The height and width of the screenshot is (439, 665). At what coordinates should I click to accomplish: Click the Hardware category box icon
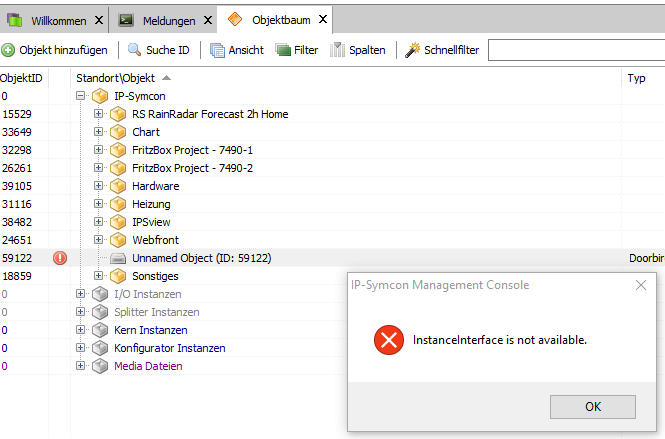[118, 186]
